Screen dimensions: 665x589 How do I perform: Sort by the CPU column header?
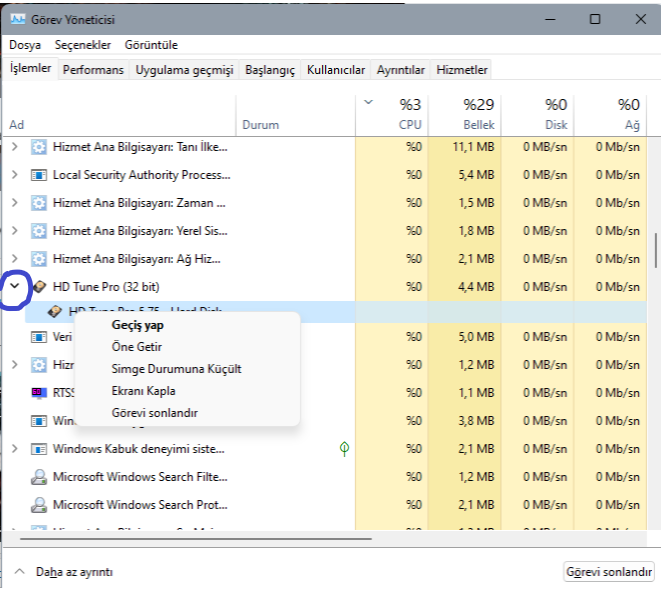click(x=391, y=116)
